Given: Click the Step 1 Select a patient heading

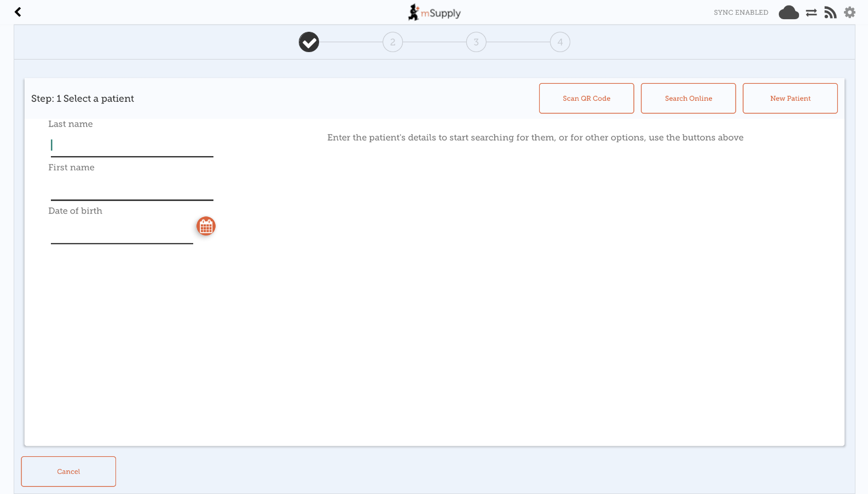Looking at the screenshot, I should point(83,99).
